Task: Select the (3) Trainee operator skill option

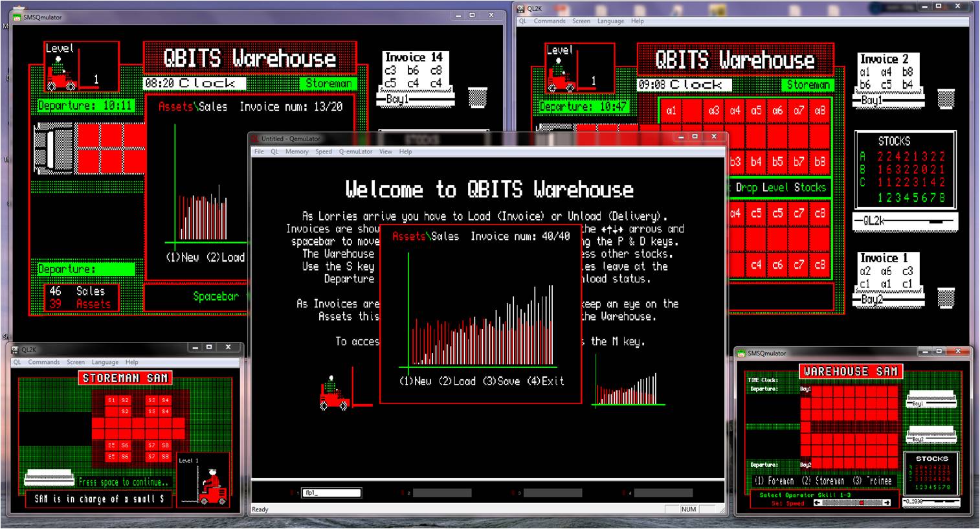Action: pyautogui.click(x=871, y=481)
